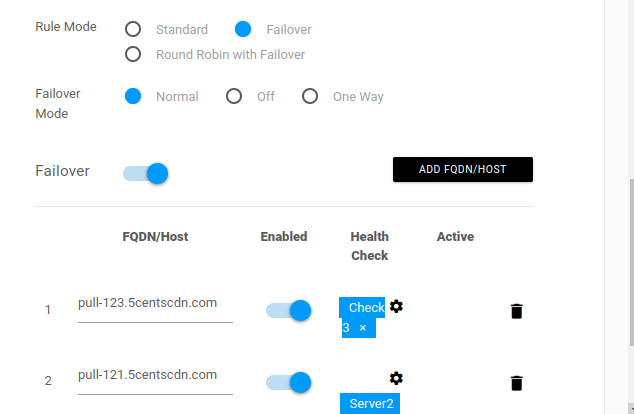Click the ADD FQDN/HOST button
The image size is (634, 414).
(463, 169)
